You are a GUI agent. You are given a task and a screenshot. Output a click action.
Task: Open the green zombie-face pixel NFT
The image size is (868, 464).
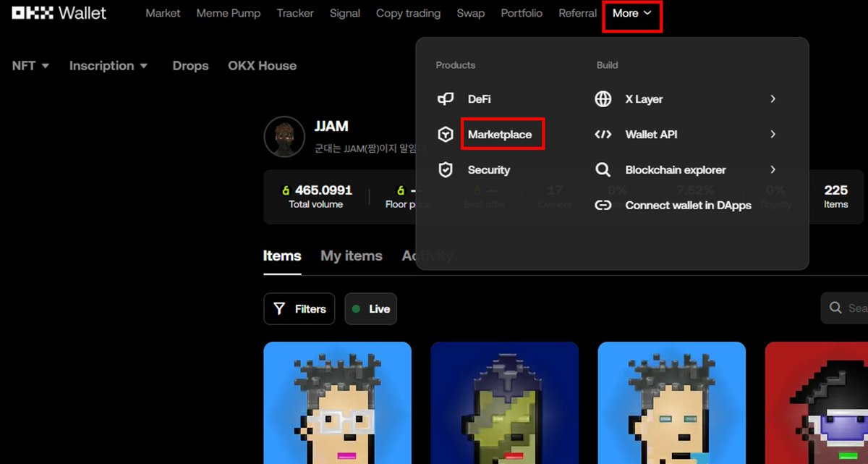click(x=505, y=403)
